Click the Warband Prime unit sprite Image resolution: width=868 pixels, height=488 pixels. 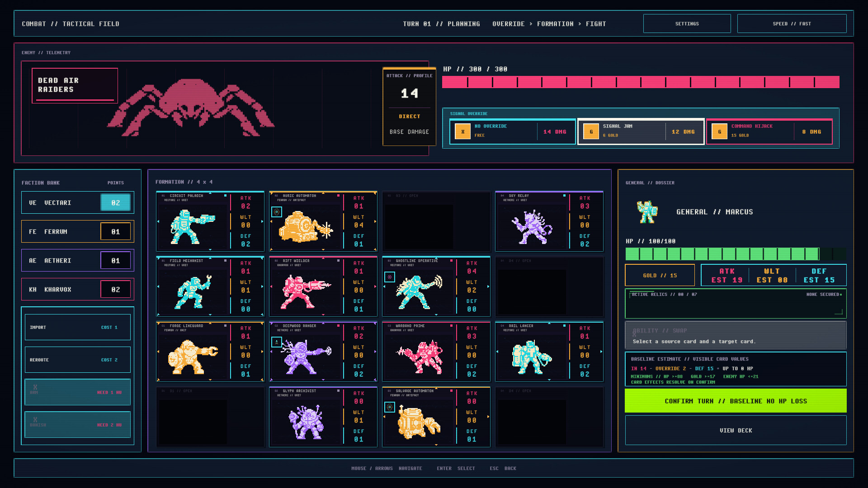tap(419, 357)
